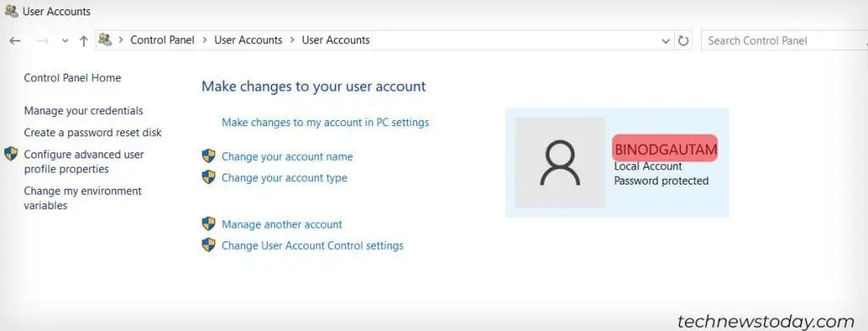The image size is (868, 331).
Task: Click the user profile picture thumbnail
Action: [x=560, y=163]
